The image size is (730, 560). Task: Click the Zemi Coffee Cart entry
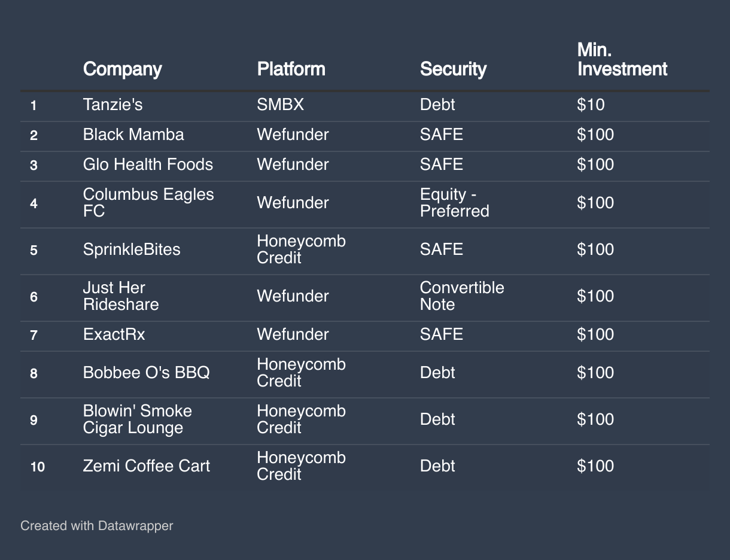click(x=146, y=466)
